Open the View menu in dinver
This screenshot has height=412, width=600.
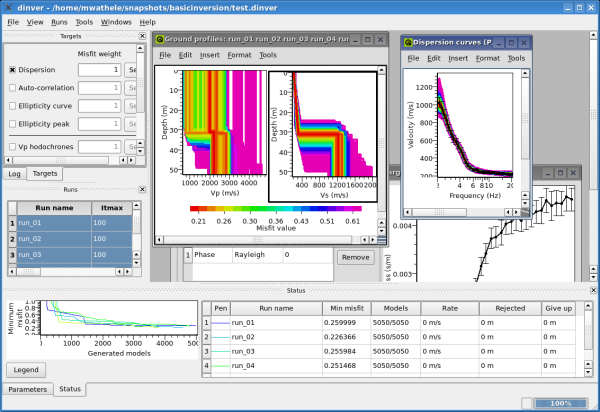35,22
